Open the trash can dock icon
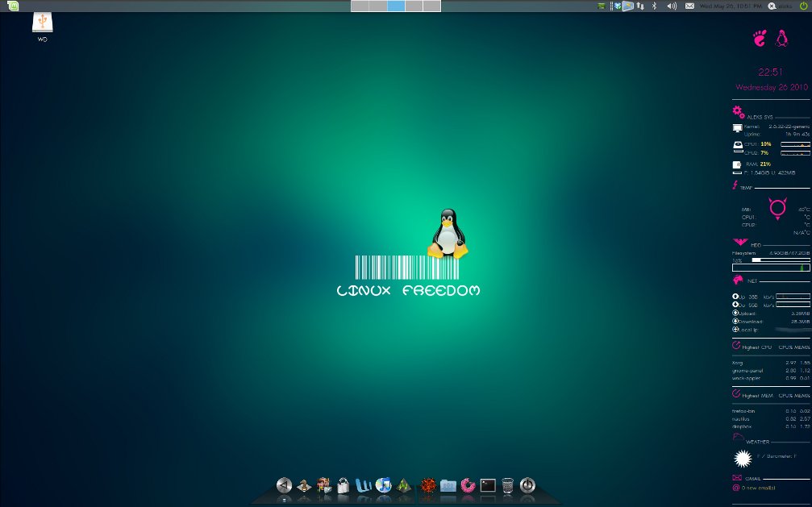The height and width of the screenshot is (507, 812). (x=507, y=485)
